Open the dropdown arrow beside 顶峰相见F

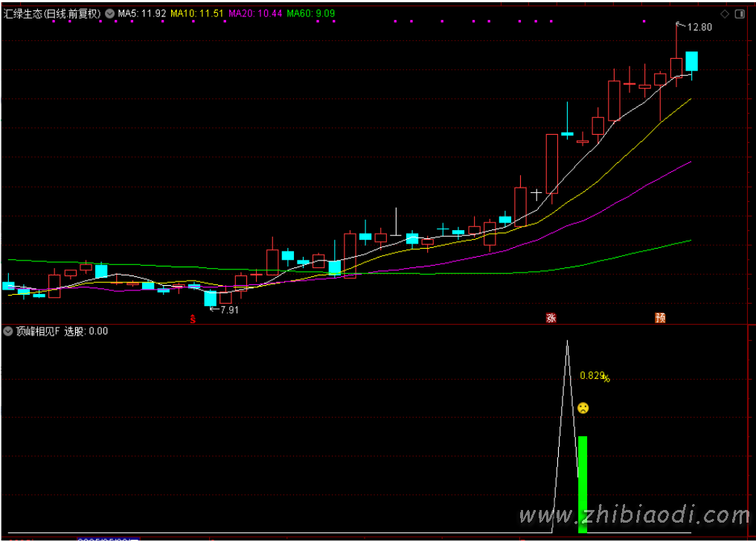[7, 331]
